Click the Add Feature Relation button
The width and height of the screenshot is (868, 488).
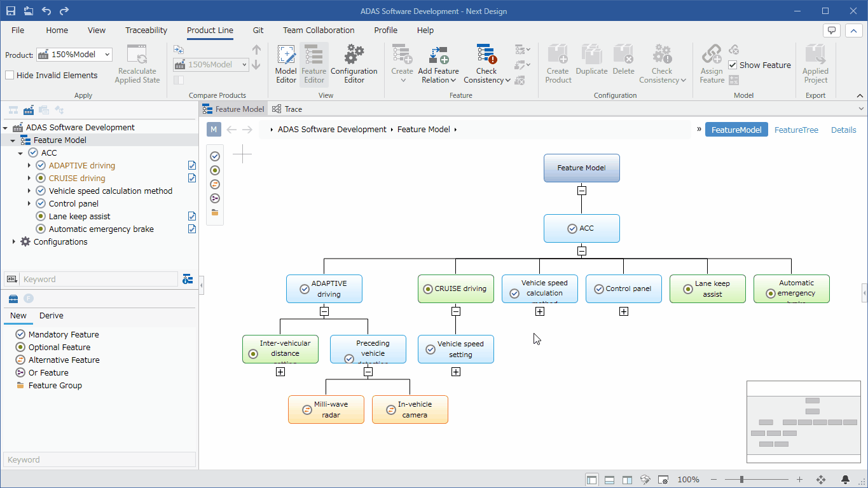tap(438, 64)
